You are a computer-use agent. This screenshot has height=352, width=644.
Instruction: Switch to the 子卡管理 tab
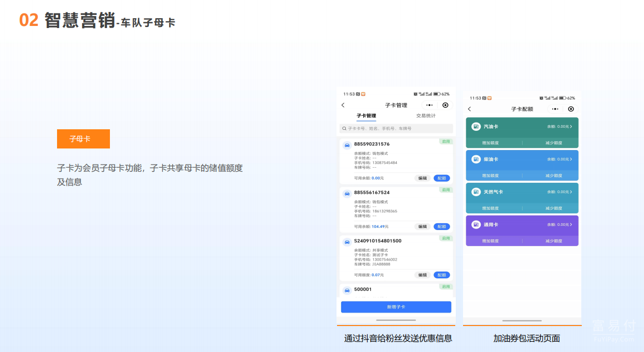click(366, 116)
